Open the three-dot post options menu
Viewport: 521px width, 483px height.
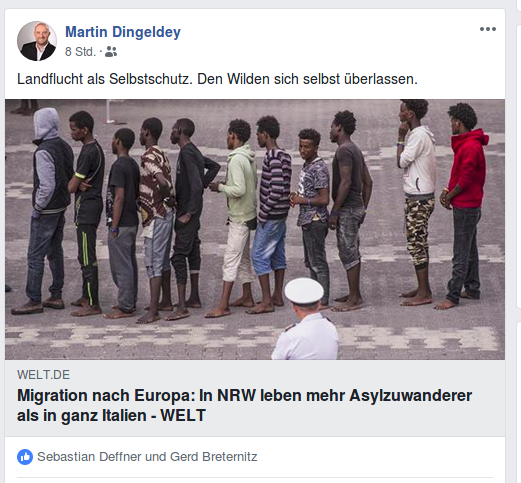tap(488, 29)
